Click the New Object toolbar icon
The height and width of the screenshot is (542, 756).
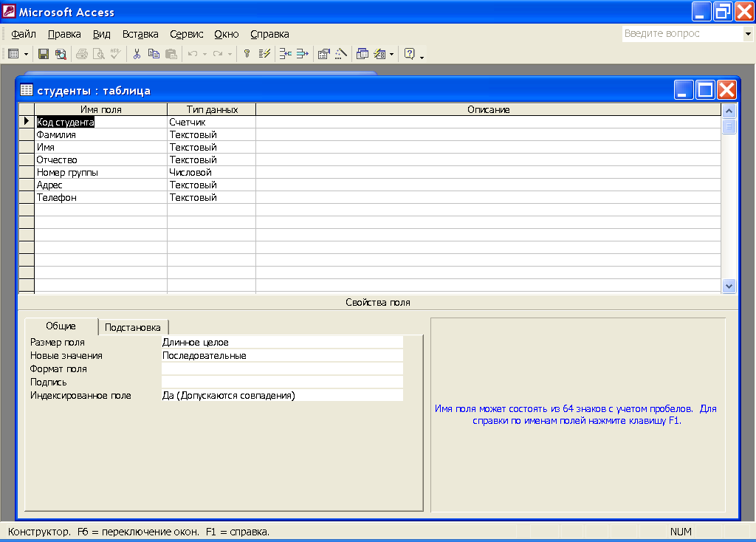pyautogui.click(x=380, y=54)
